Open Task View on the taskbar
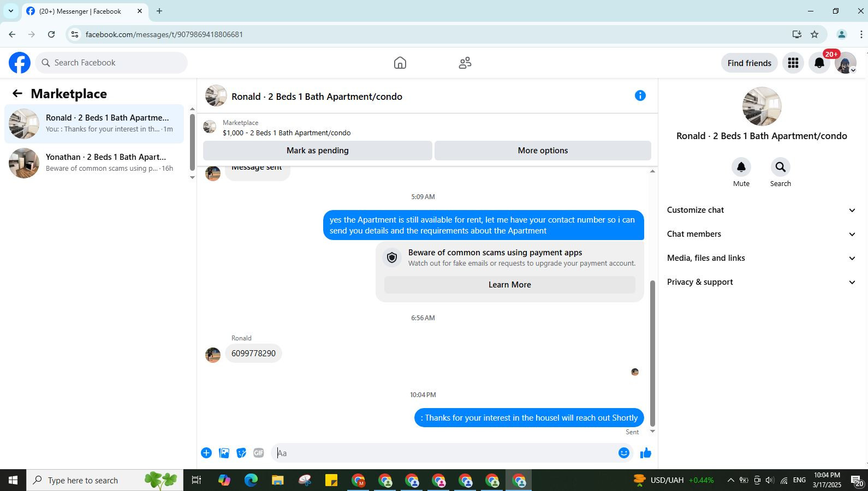The image size is (868, 491). pos(197,480)
